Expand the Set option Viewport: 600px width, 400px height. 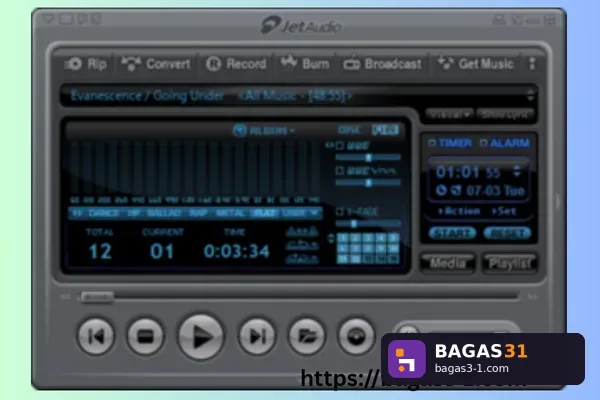(504, 211)
